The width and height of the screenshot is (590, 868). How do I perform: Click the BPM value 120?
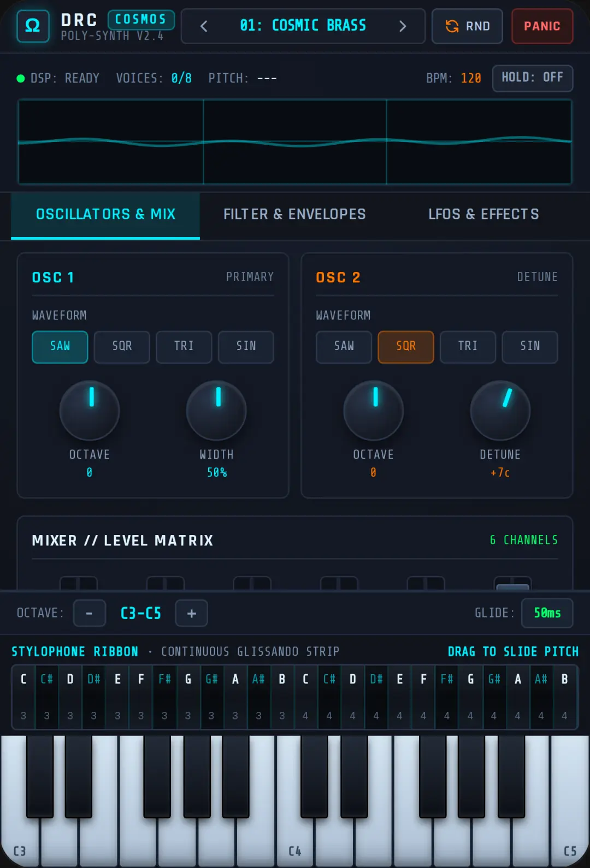pos(471,78)
